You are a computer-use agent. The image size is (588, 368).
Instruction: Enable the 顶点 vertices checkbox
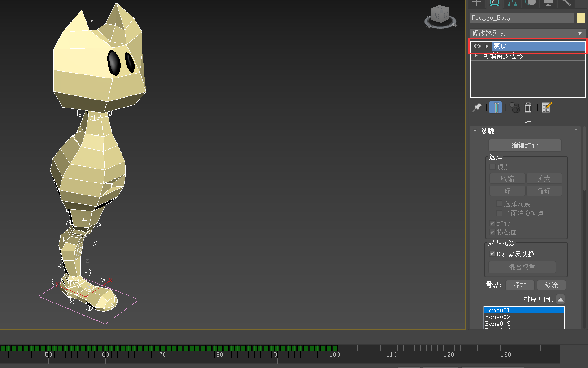tap(492, 166)
